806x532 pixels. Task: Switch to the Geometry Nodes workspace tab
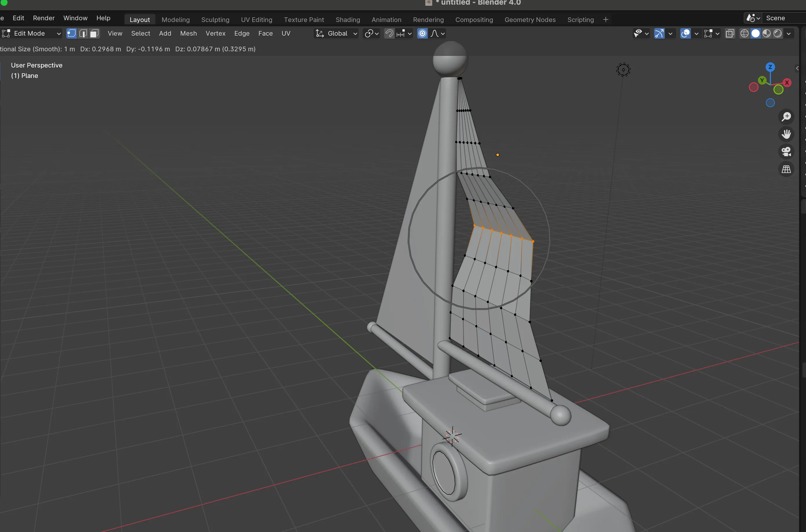pyautogui.click(x=530, y=20)
